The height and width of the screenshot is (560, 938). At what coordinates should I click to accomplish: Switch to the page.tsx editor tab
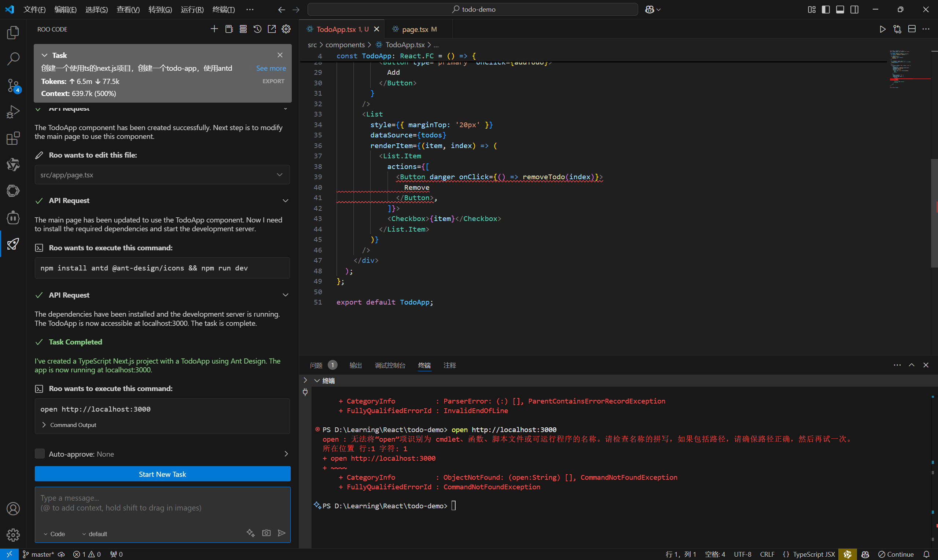(415, 29)
